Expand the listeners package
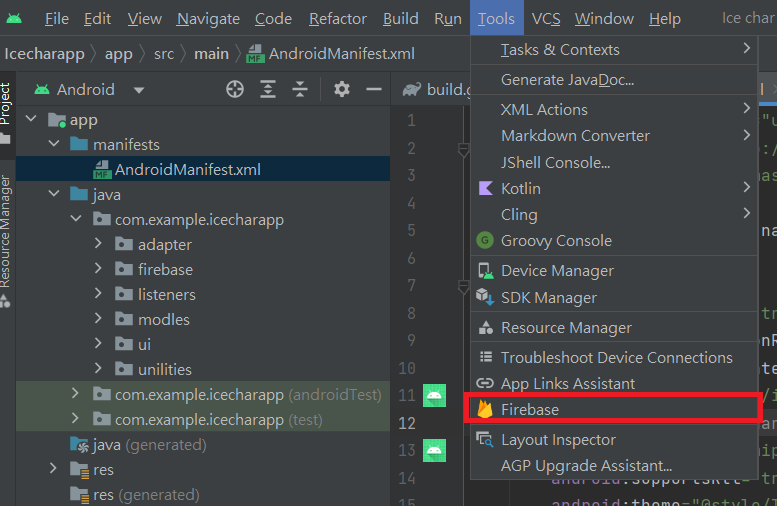Screen dimensions: 777x506 coord(98,293)
